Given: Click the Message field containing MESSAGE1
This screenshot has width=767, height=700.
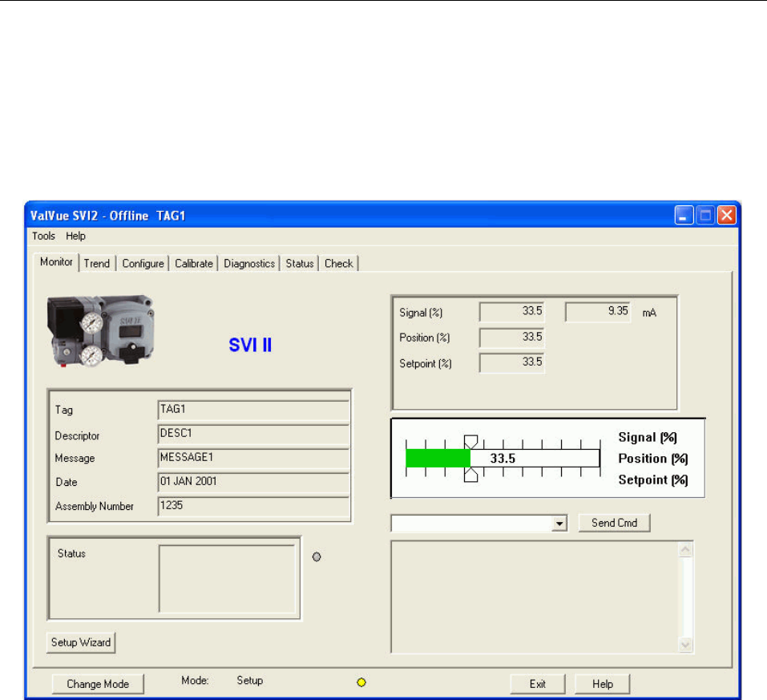Looking at the screenshot, I should click(254, 458).
